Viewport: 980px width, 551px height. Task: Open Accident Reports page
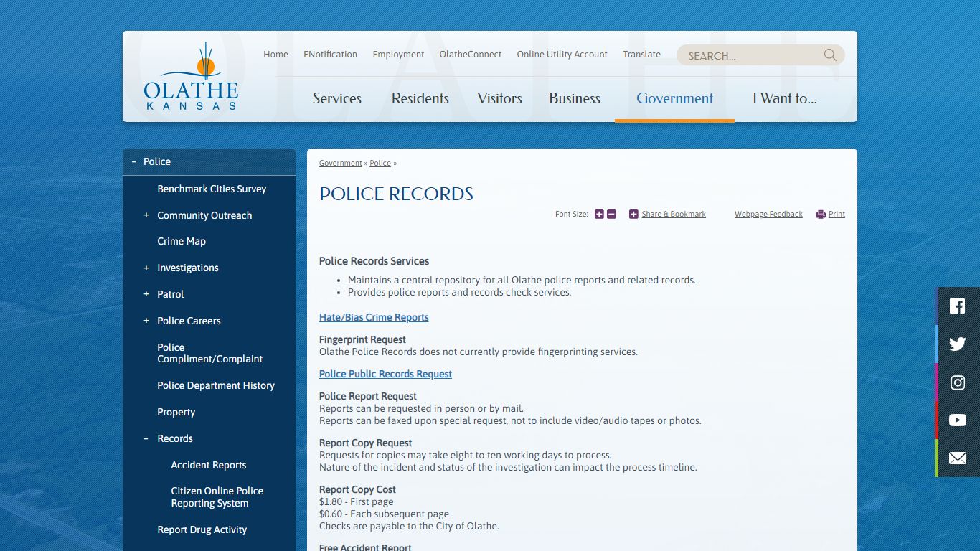[x=209, y=465]
